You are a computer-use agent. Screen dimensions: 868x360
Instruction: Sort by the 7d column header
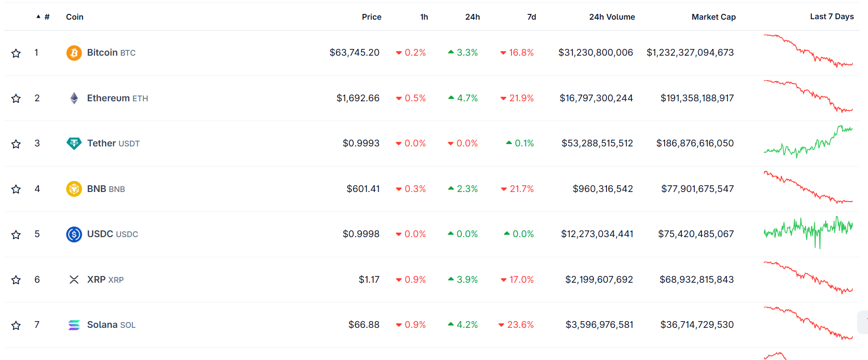pos(532,17)
